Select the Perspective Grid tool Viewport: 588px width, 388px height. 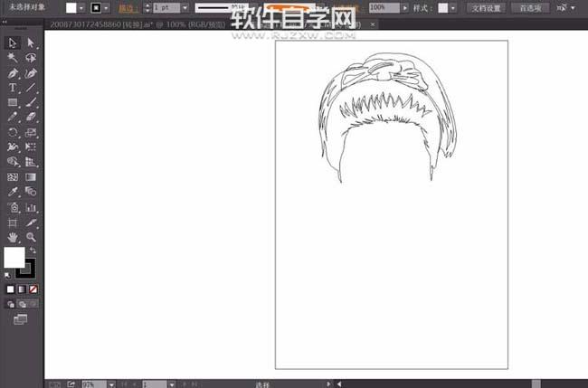point(31,162)
